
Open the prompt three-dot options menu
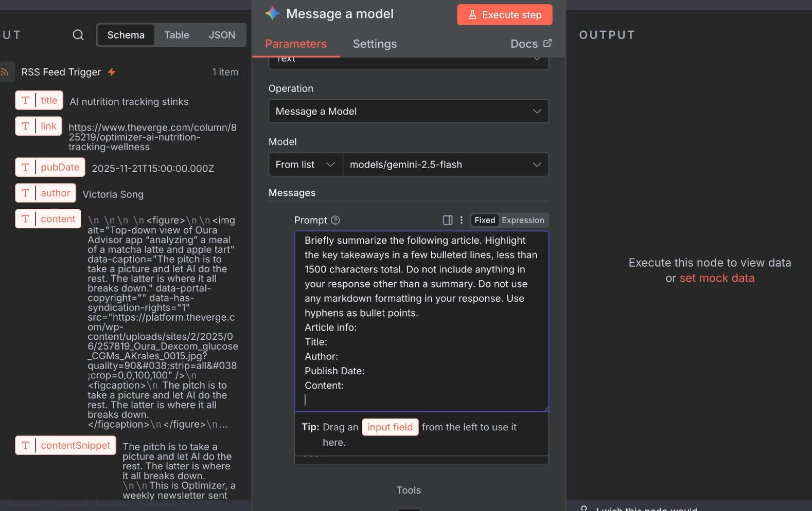(x=462, y=220)
